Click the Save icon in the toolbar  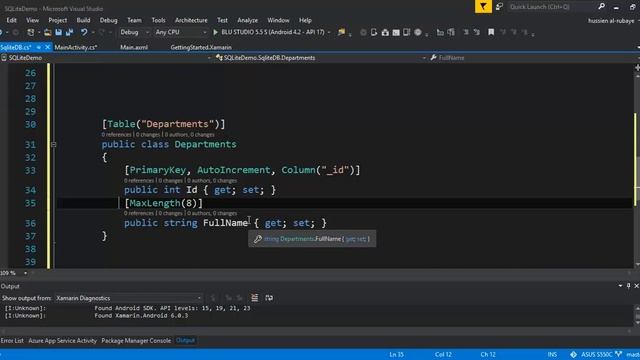58,32
